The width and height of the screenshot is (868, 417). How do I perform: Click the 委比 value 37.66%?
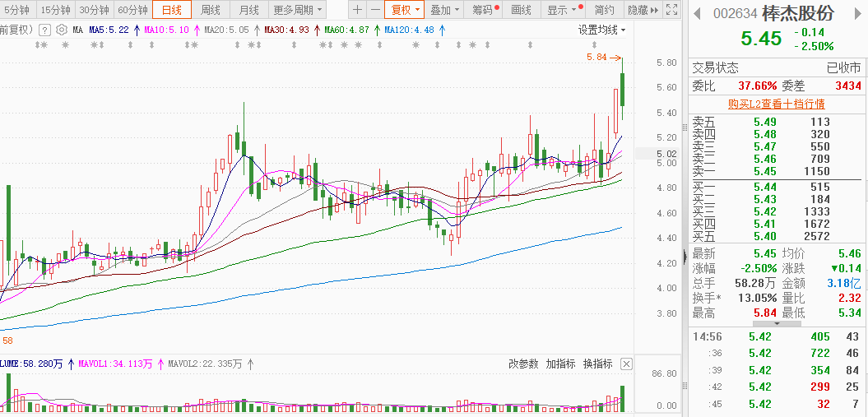[x=757, y=86]
